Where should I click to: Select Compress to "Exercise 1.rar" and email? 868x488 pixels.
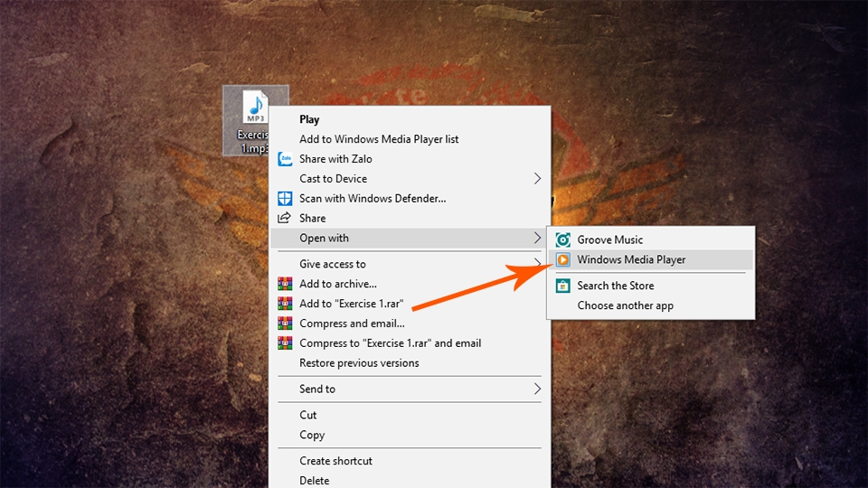tap(410, 343)
